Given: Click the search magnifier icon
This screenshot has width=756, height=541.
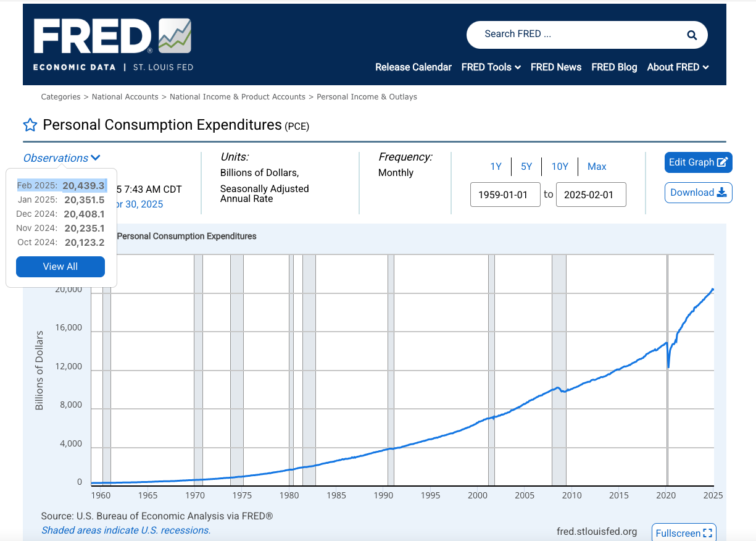Looking at the screenshot, I should 692,35.
